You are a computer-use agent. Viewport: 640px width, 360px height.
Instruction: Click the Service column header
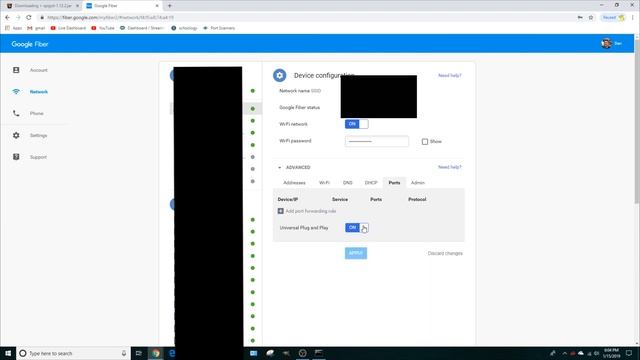340,200
